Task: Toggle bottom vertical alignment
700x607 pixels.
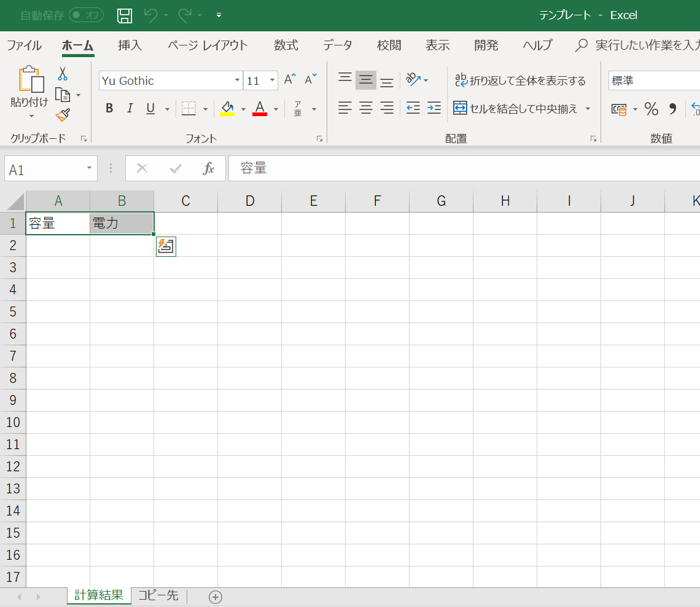Action: coord(387,81)
